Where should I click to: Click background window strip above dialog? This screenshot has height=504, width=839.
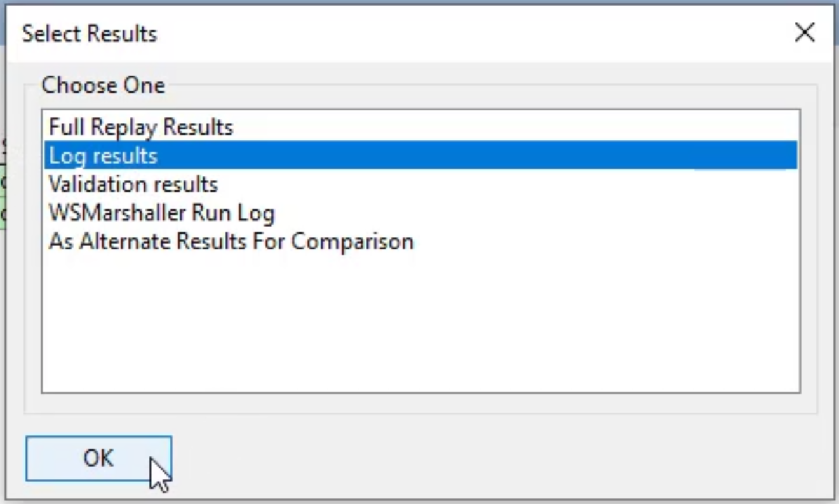(419, 2)
